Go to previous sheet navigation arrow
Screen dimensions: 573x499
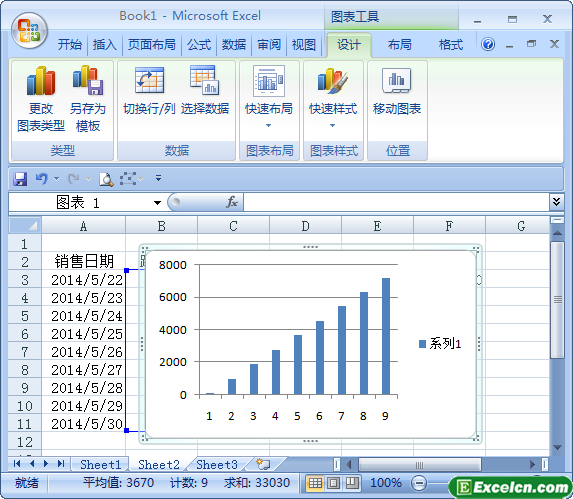(x=32, y=464)
